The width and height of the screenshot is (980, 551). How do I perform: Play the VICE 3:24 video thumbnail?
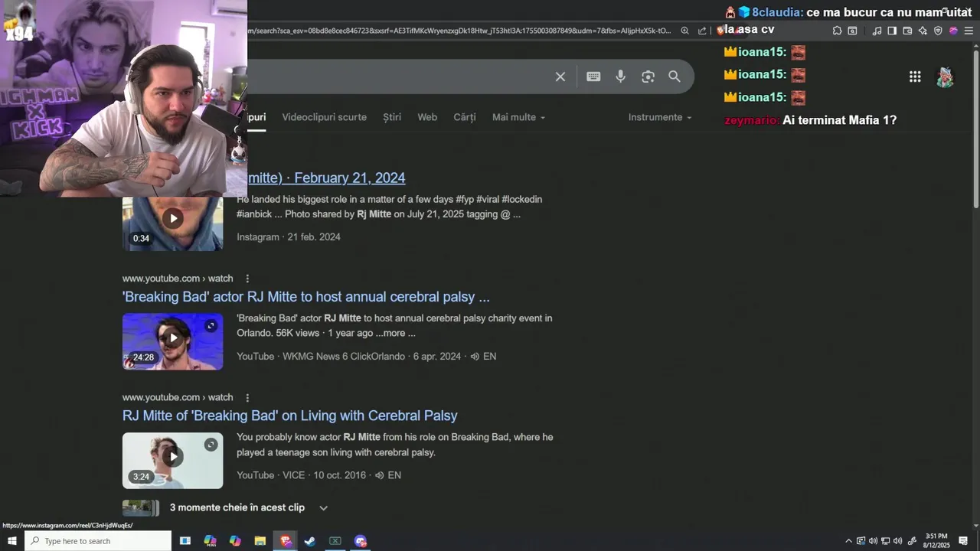(x=173, y=461)
